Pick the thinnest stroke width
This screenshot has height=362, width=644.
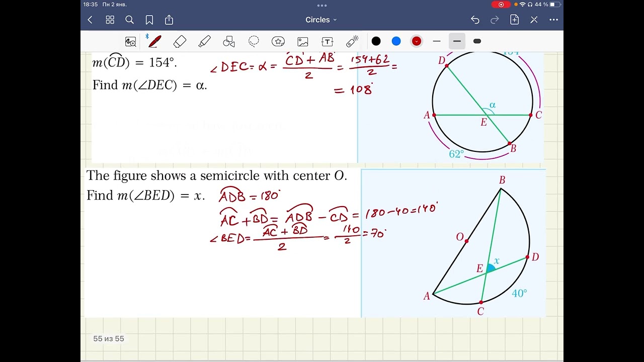pyautogui.click(x=437, y=41)
